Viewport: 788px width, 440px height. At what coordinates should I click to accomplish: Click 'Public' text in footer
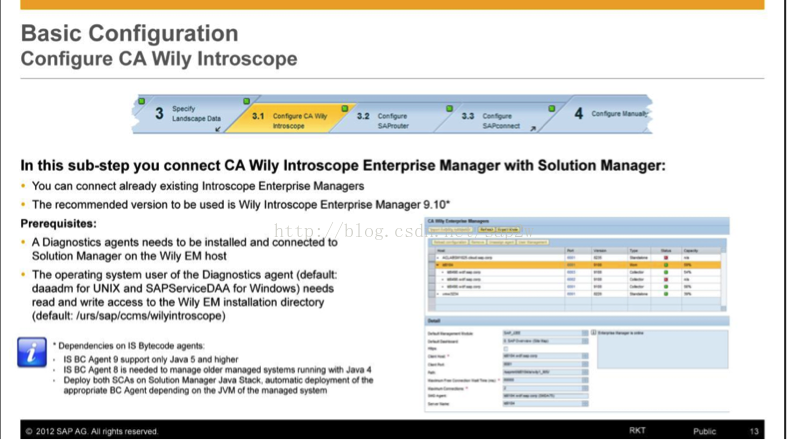tap(705, 431)
